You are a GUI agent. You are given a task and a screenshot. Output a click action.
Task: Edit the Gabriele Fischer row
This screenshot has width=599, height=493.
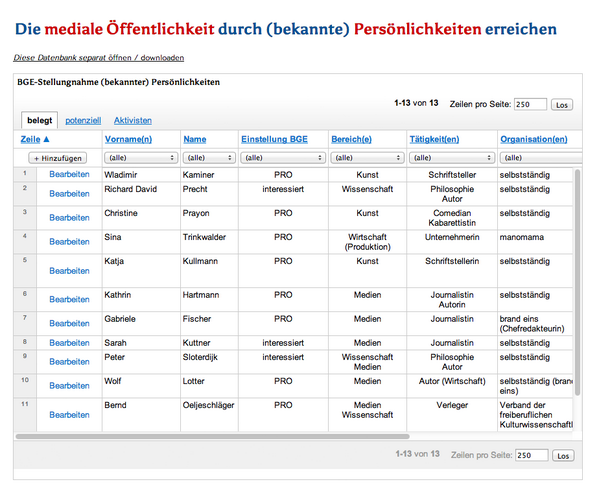[69, 324]
